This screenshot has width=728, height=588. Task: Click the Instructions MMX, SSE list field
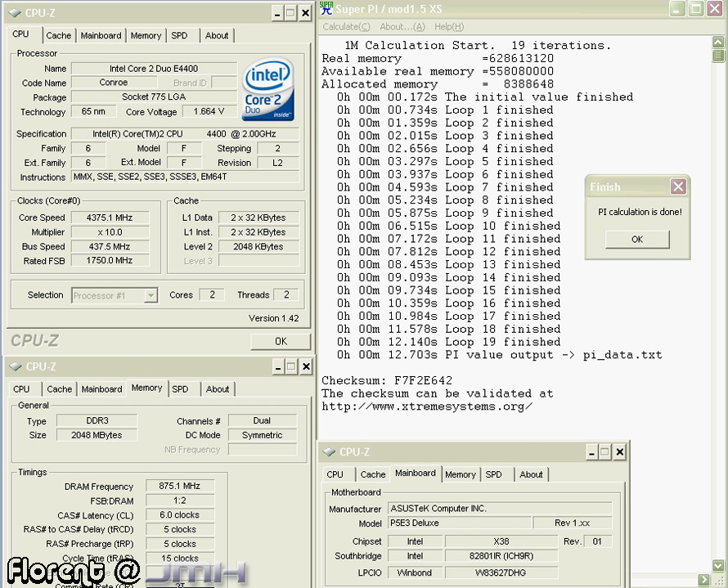point(185,177)
